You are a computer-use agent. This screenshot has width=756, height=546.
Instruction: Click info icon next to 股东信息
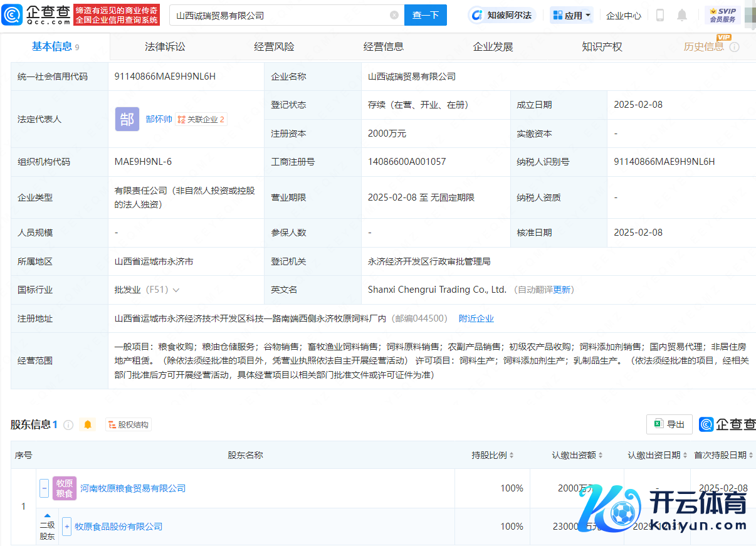(68, 424)
